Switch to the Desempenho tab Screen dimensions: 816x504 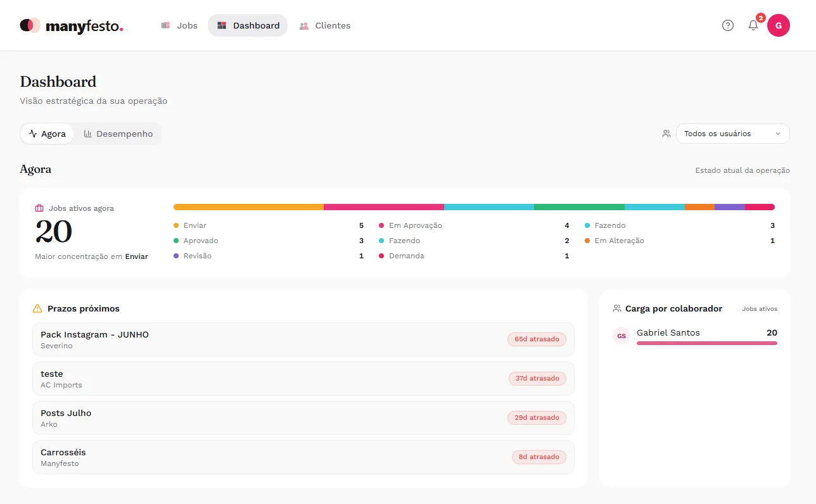coord(118,134)
